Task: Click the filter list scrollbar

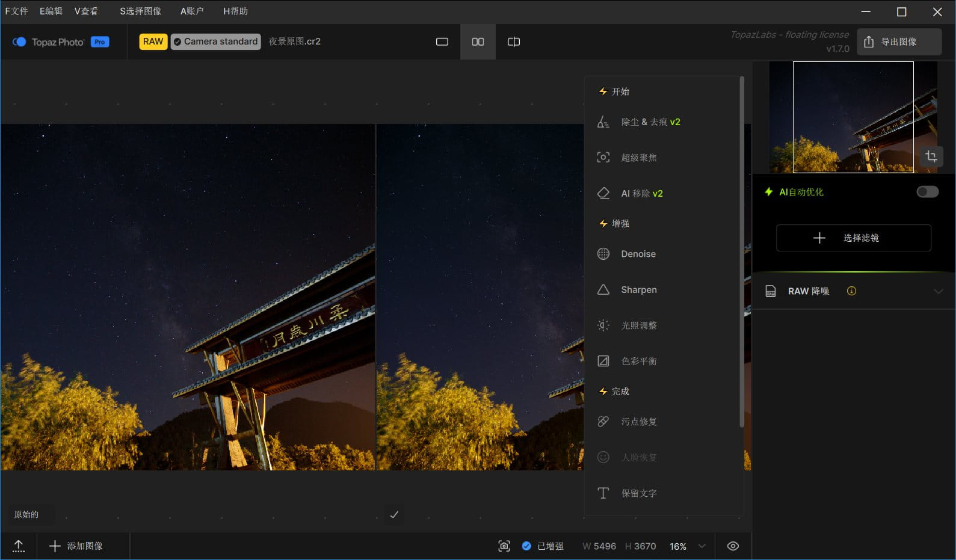Action: click(x=742, y=253)
